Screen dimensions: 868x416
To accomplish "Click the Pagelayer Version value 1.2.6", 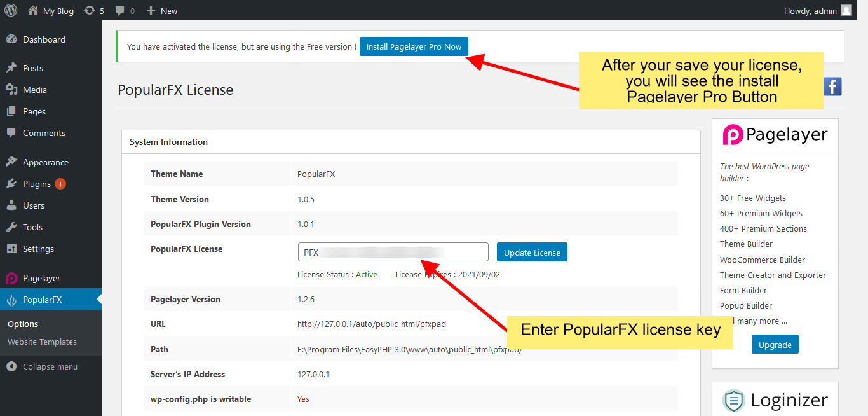I will pos(306,299).
